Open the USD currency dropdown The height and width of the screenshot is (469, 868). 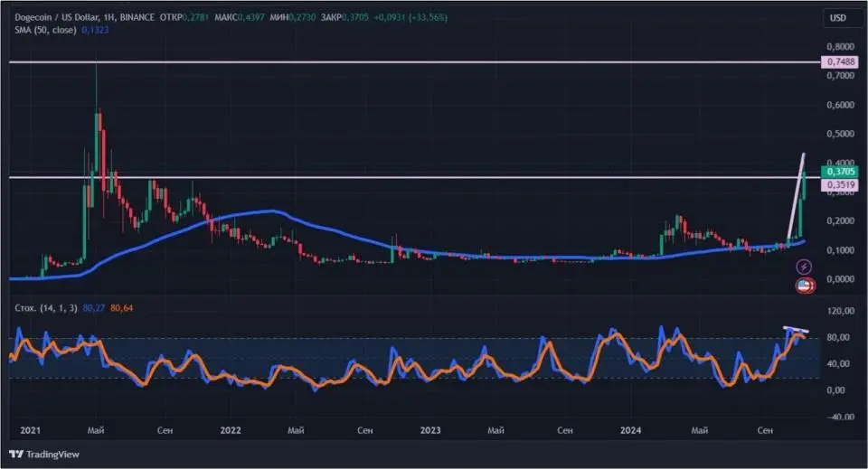(x=838, y=18)
